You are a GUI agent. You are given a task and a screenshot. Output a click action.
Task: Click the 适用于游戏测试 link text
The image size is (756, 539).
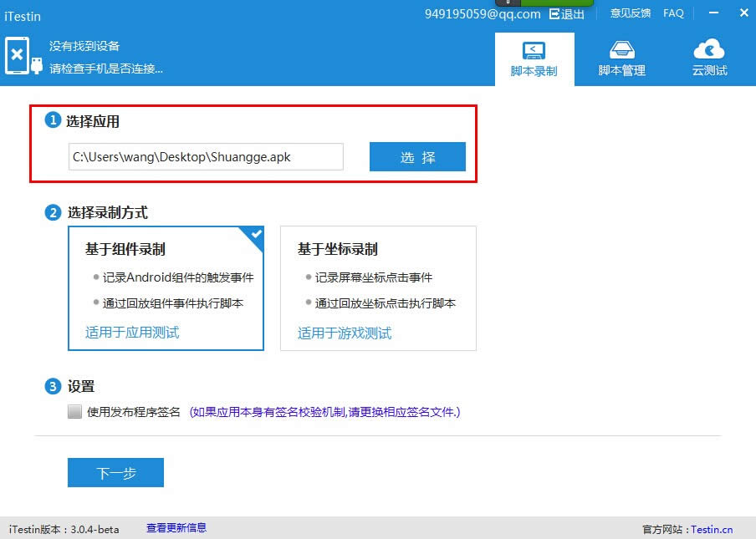coord(345,333)
